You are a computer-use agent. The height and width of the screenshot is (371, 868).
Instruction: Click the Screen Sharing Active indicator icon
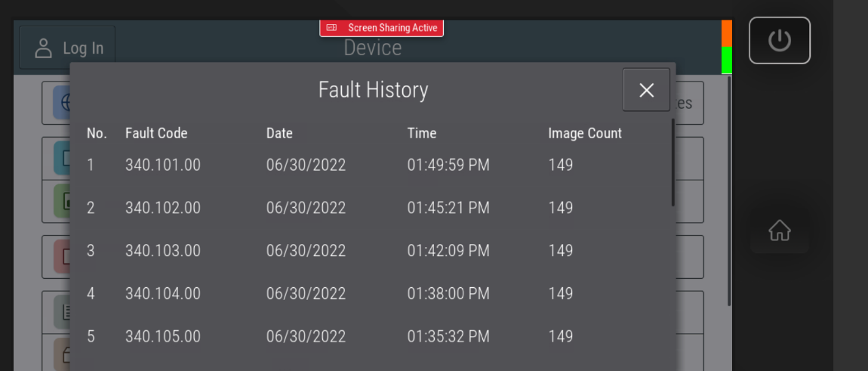[x=331, y=27]
